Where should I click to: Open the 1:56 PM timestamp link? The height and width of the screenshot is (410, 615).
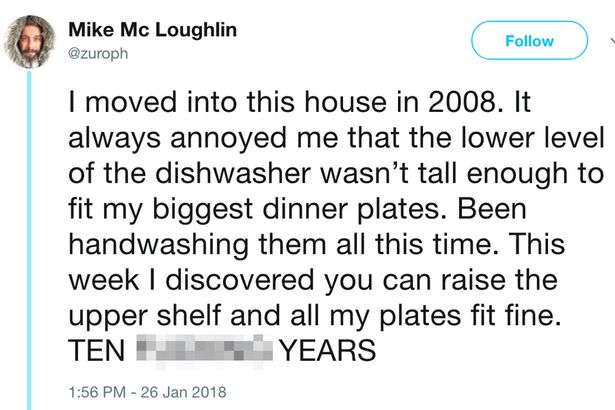(x=97, y=392)
